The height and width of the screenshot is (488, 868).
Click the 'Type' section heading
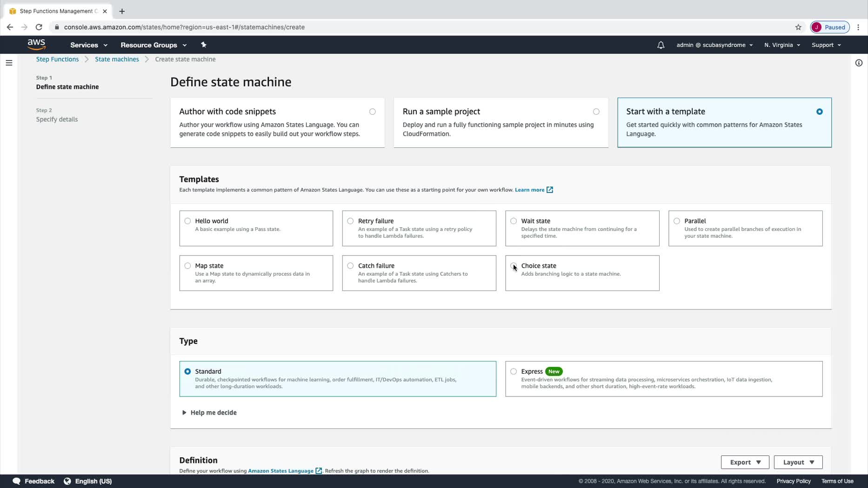pos(188,341)
